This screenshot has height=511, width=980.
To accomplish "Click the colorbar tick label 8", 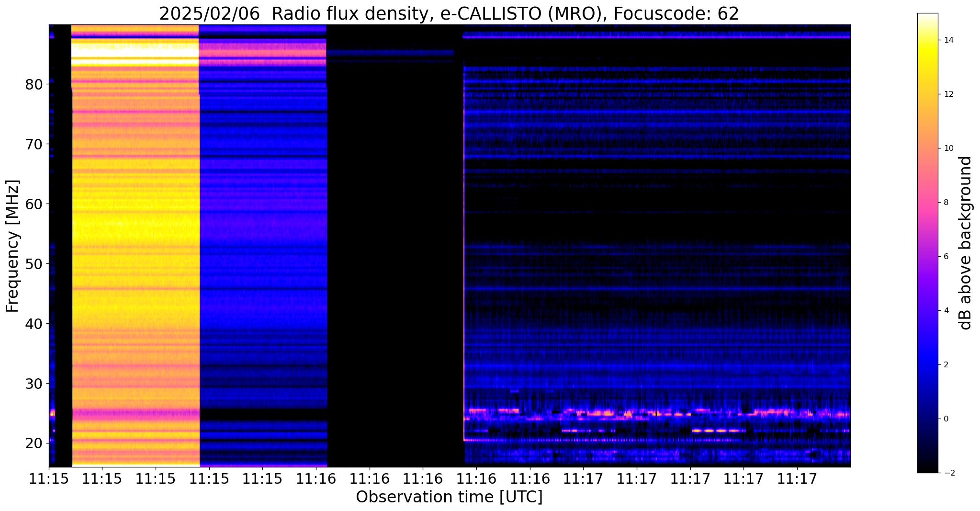I will pyautogui.click(x=946, y=203).
